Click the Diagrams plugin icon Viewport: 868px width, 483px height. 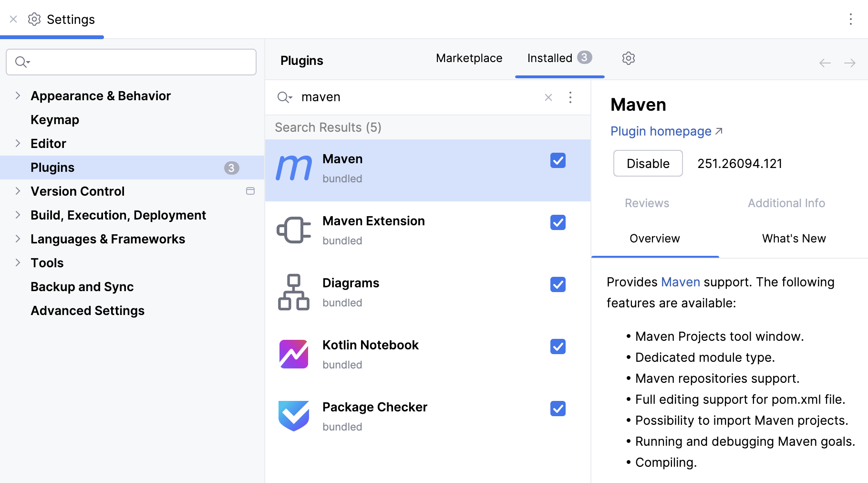(293, 292)
